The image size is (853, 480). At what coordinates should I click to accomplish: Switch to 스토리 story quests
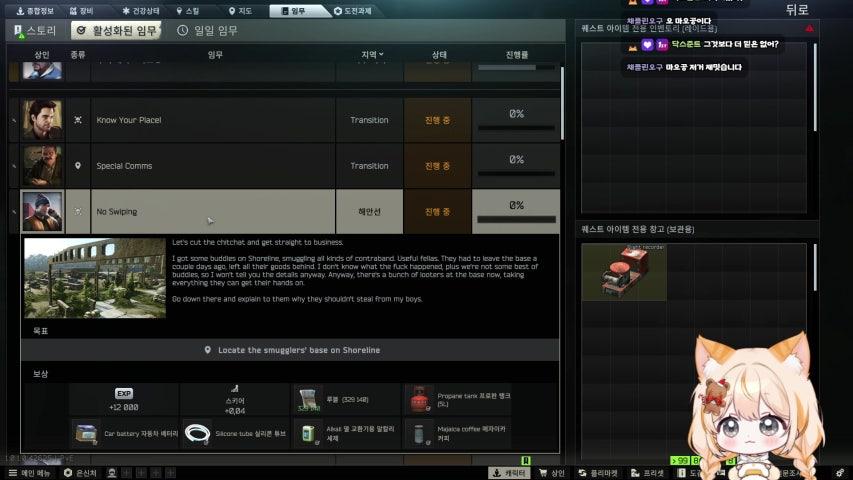coord(35,30)
